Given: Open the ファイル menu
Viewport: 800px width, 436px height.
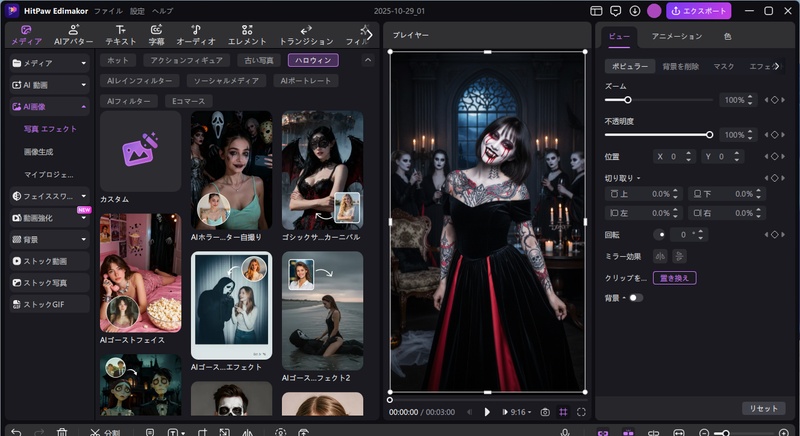Looking at the screenshot, I should click(x=108, y=11).
